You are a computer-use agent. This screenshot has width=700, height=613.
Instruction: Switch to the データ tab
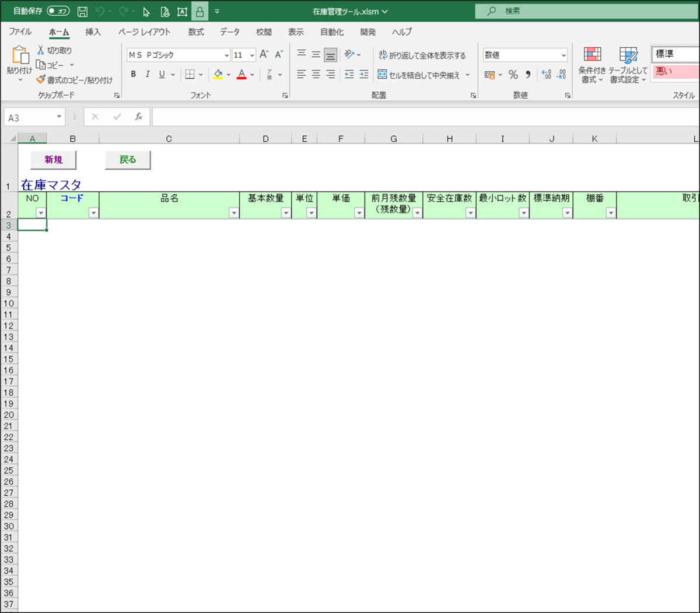230,31
